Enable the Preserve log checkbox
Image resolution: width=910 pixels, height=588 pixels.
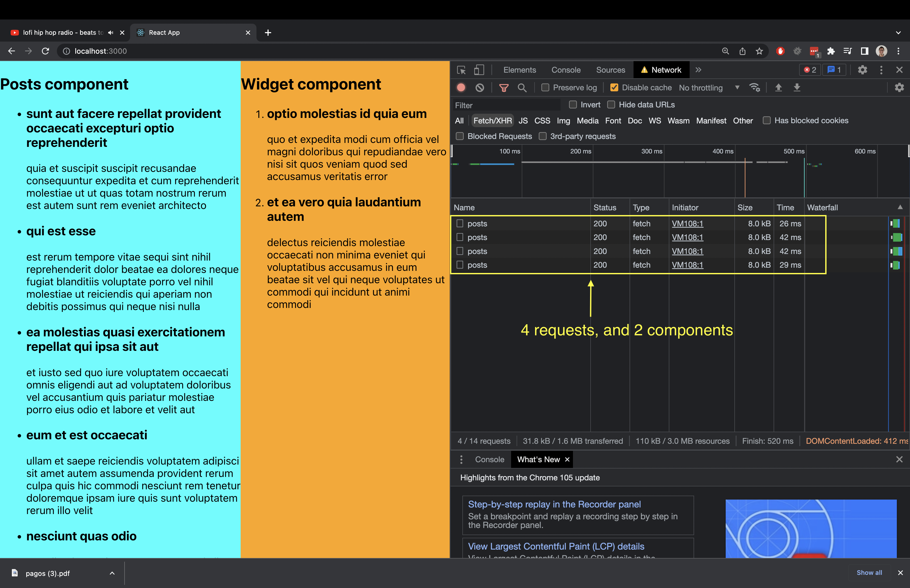545,87
